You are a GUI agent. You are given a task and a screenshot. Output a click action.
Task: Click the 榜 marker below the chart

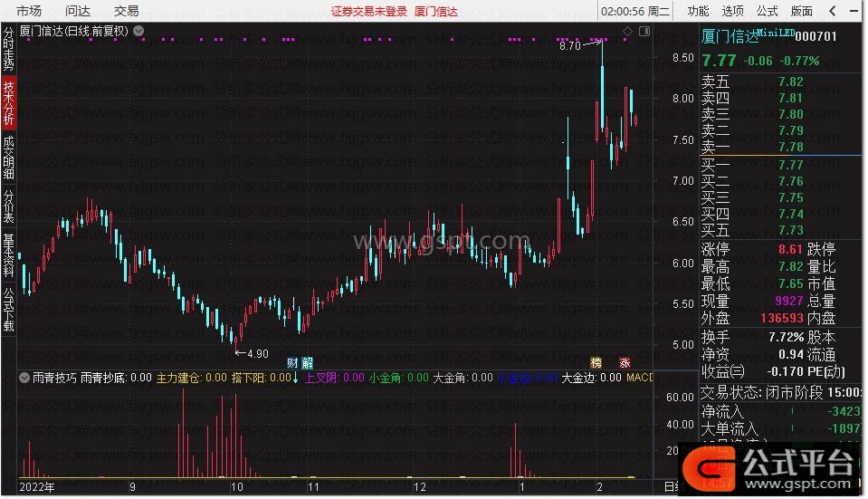pyautogui.click(x=596, y=363)
